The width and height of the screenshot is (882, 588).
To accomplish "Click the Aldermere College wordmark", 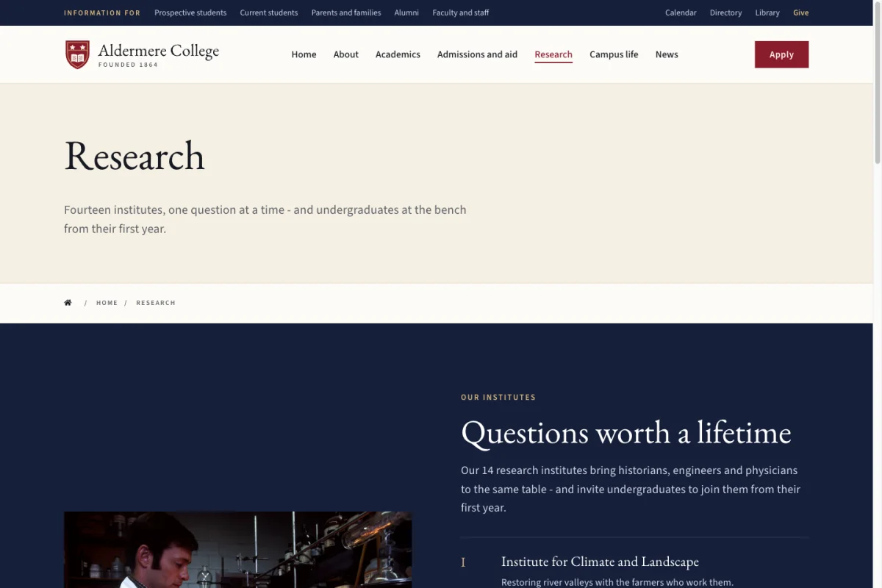I will coord(159,51).
